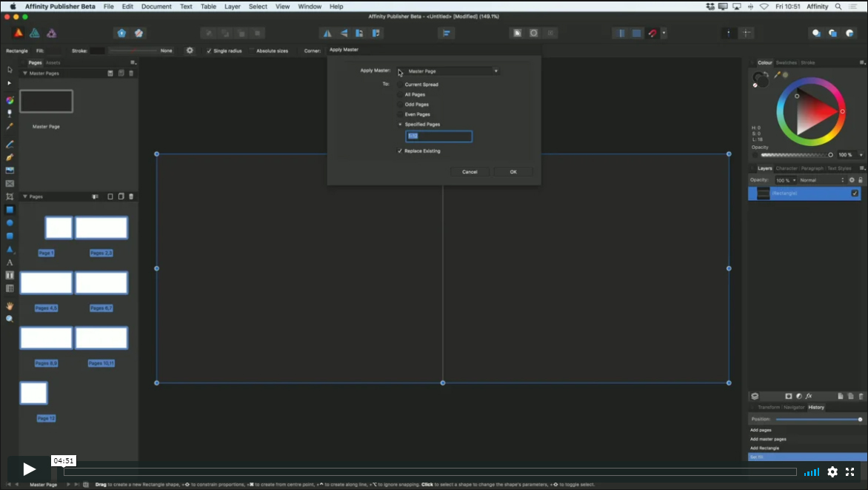Select Current Spread radio option
The width and height of the screenshot is (868, 490).
(x=400, y=85)
